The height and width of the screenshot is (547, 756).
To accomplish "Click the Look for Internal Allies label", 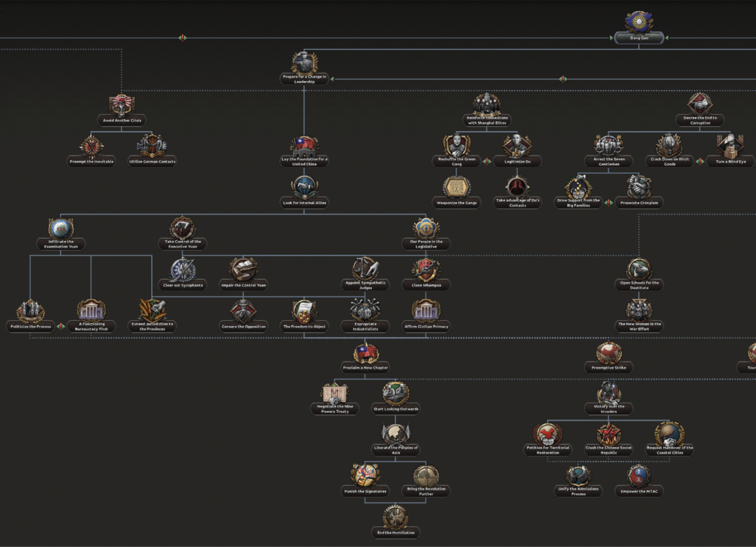I will [304, 203].
